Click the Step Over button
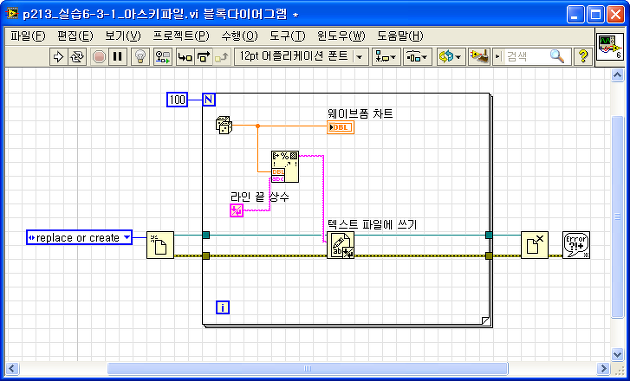Viewport: 630px width, 381px height. pos(204,57)
